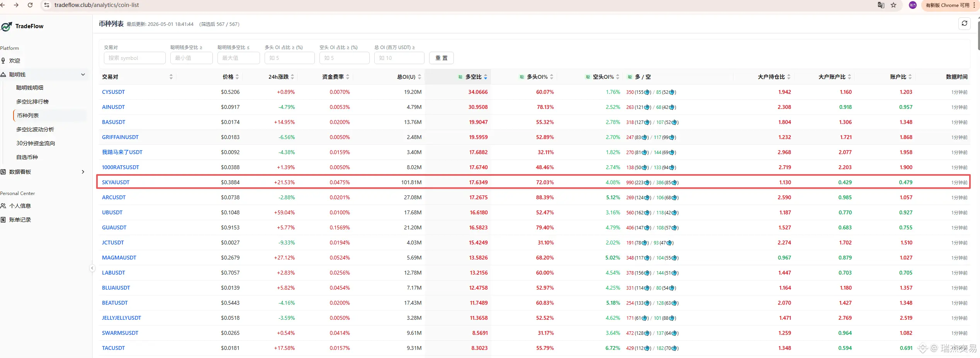Click the translate page icon
Image resolution: width=980 pixels, height=358 pixels.
[x=881, y=5]
